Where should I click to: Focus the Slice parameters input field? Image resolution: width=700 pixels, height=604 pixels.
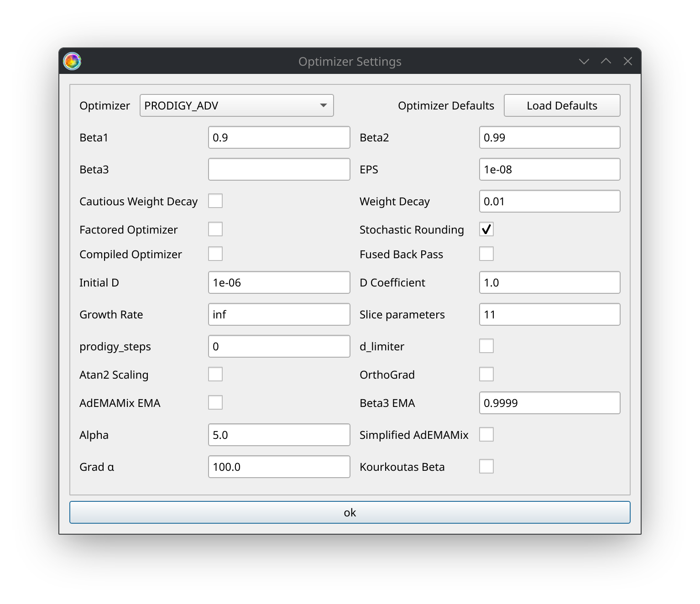pos(550,314)
